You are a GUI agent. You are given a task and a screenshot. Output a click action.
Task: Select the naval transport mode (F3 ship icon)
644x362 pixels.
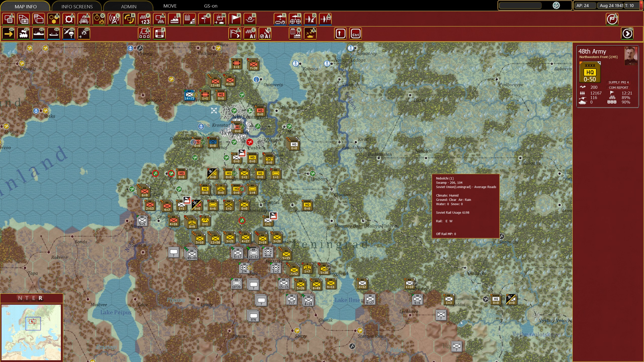point(38,34)
